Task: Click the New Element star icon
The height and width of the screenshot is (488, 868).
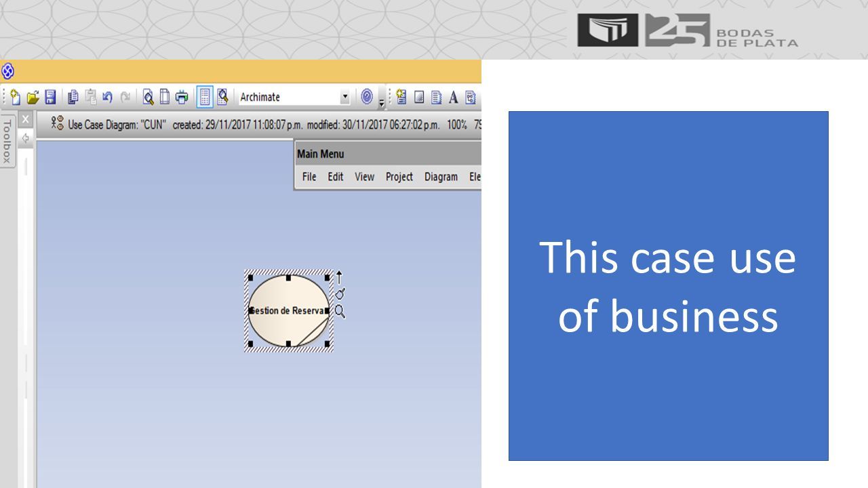Action: tap(401, 97)
